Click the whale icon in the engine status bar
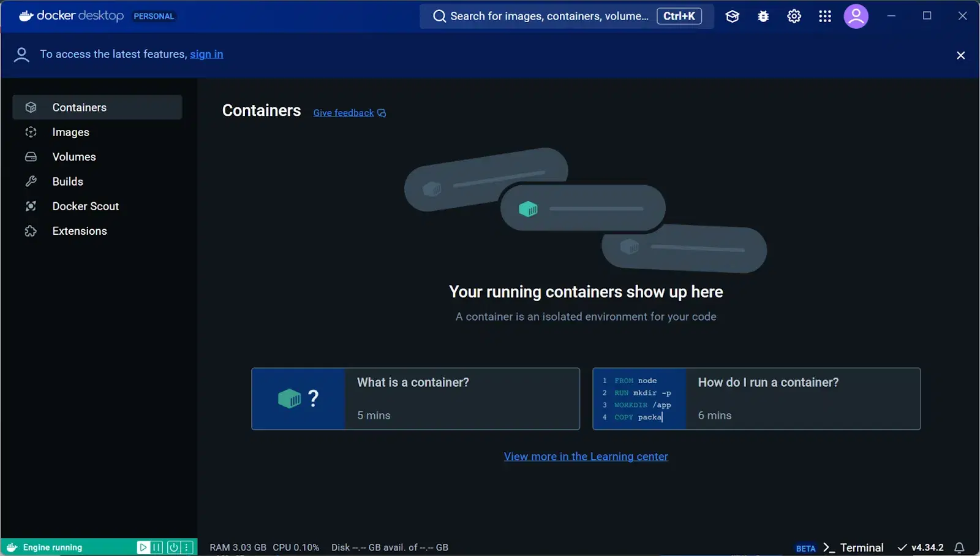980x556 pixels. click(12, 547)
